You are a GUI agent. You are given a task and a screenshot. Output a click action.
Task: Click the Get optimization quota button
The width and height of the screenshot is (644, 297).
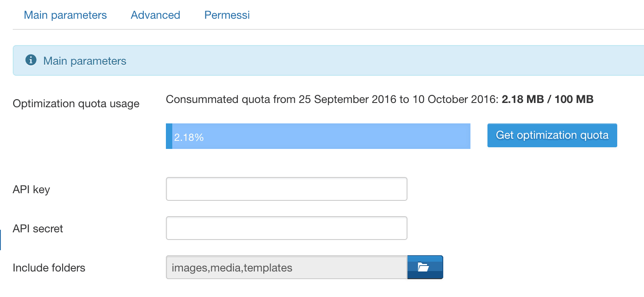click(552, 135)
